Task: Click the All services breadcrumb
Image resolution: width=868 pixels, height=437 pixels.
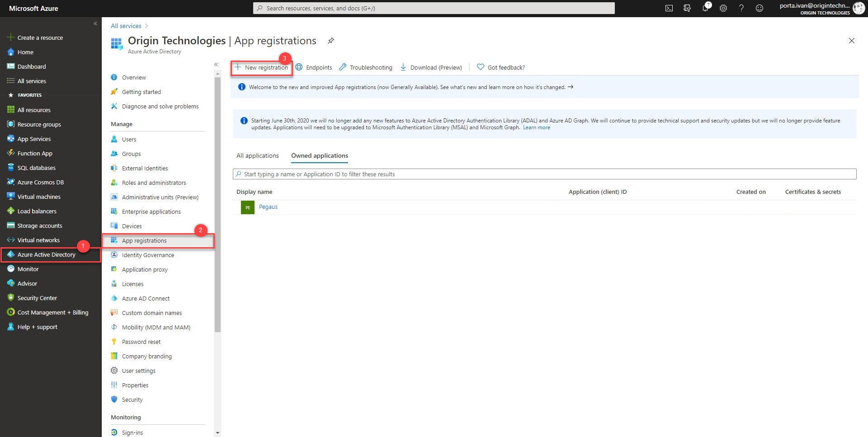Action: tap(126, 26)
